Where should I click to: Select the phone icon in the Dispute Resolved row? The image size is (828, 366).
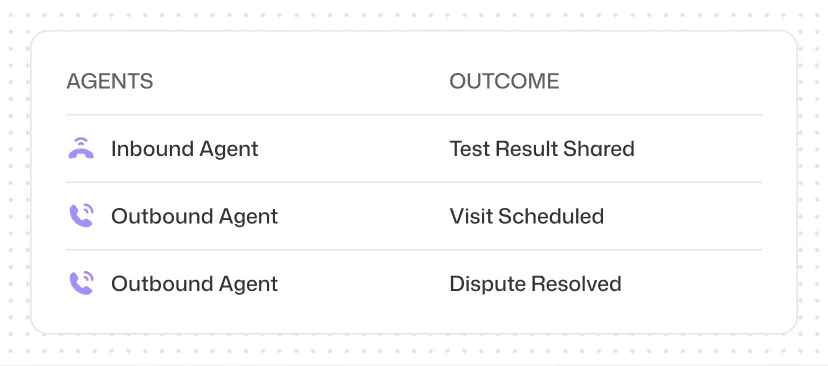pos(81,284)
